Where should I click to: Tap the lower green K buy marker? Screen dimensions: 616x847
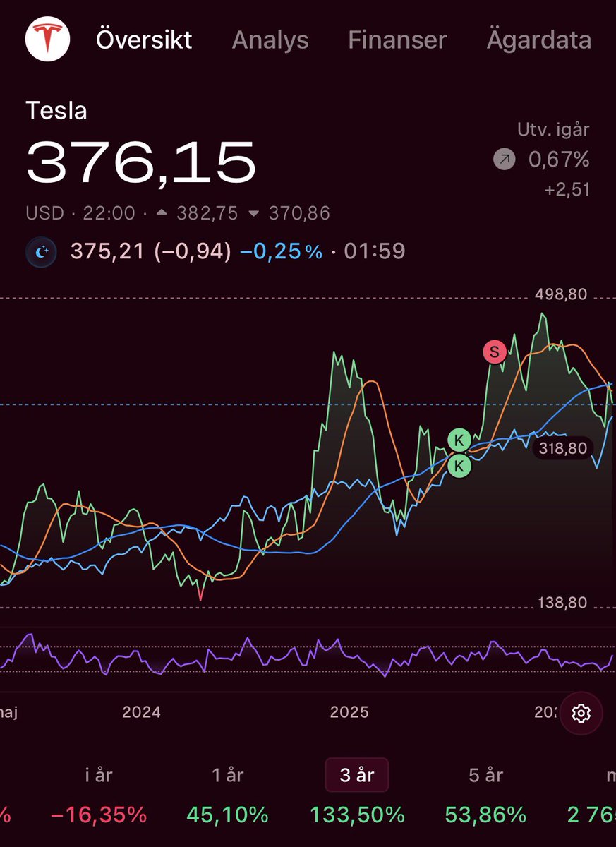click(459, 466)
